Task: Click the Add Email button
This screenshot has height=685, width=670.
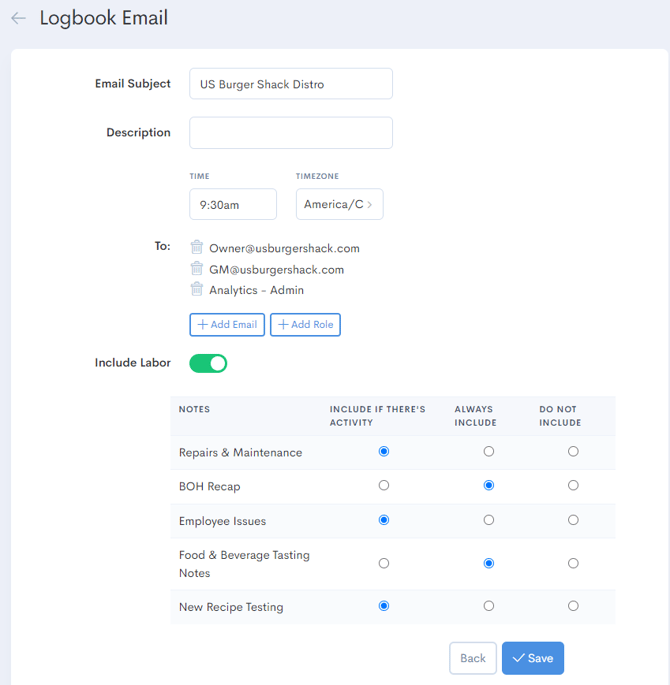Action: [x=227, y=324]
